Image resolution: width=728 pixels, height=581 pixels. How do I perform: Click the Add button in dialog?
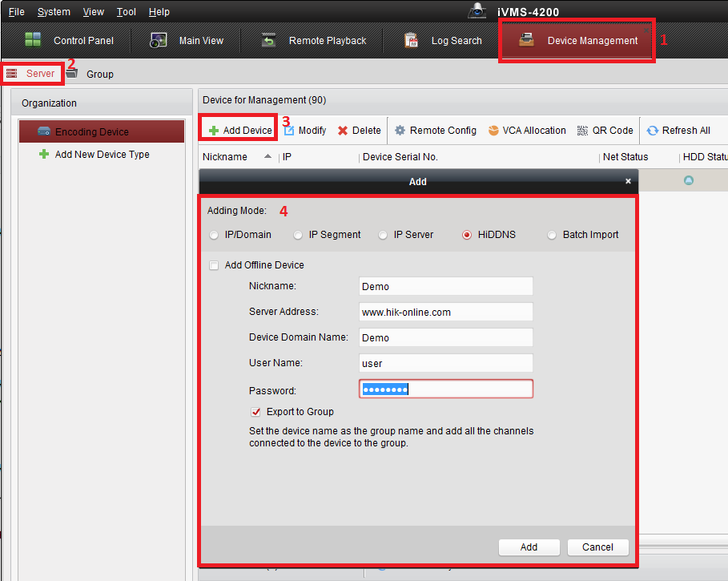[x=529, y=547]
